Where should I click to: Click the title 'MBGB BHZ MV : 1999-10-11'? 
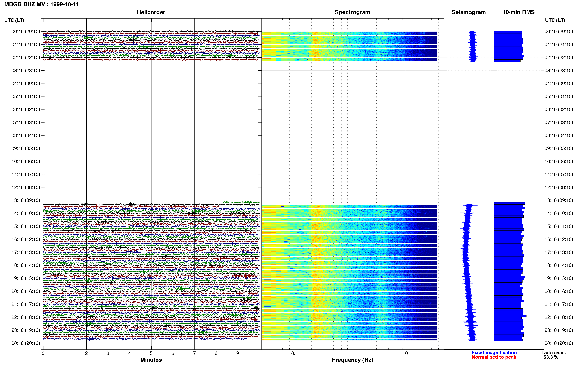[x=42, y=4]
